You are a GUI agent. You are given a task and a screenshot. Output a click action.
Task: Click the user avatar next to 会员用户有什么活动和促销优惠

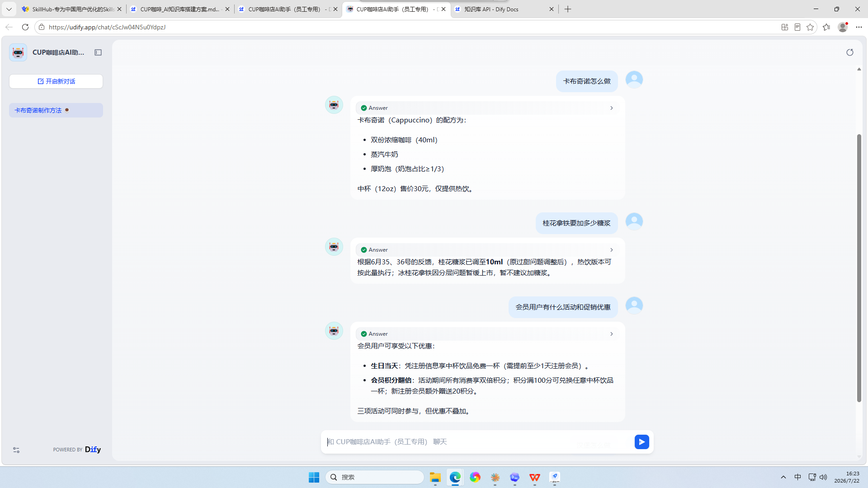tap(634, 305)
